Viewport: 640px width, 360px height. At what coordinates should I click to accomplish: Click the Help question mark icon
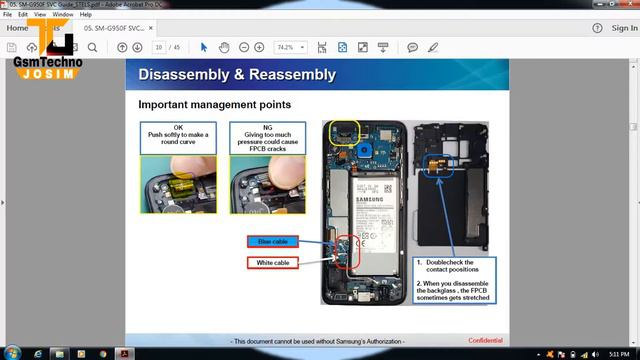[x=597, y=28]
